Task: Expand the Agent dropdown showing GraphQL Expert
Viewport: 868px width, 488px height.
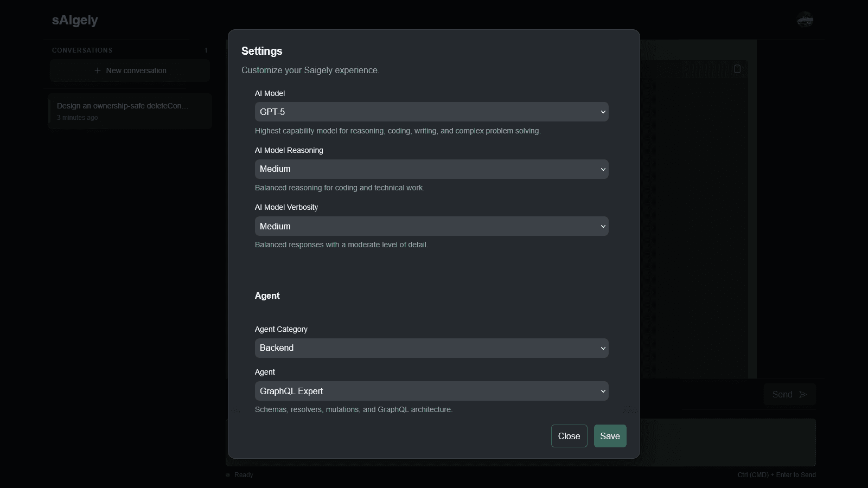Action: [x=431, y=391]
